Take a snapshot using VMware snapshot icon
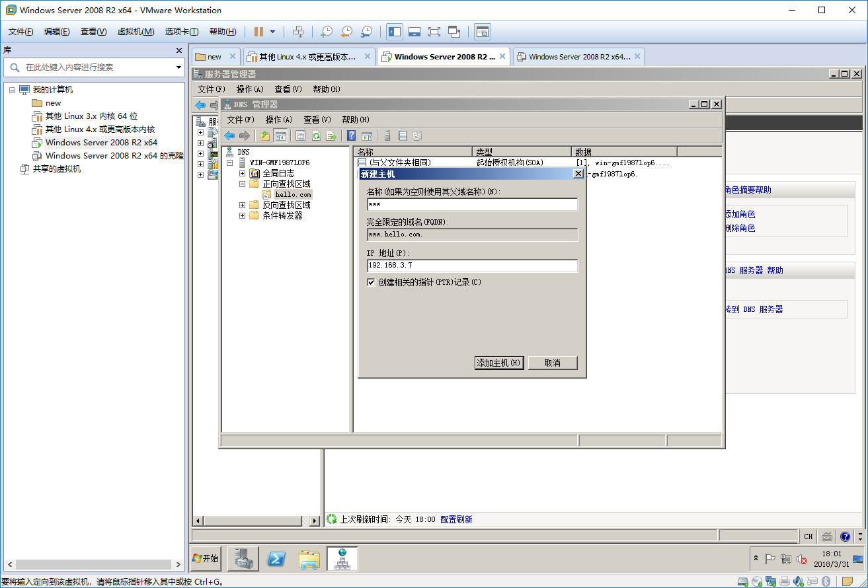The image size is (868, 588). 326,31
